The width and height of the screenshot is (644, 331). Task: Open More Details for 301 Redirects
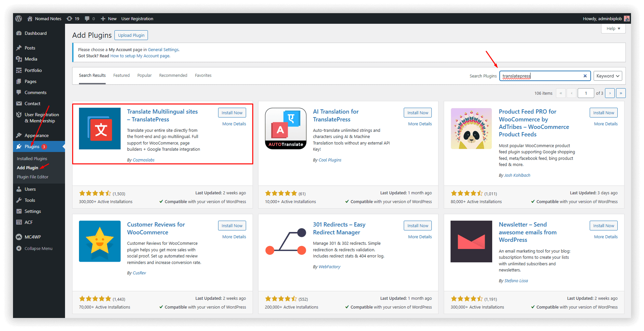coord(420,237)
